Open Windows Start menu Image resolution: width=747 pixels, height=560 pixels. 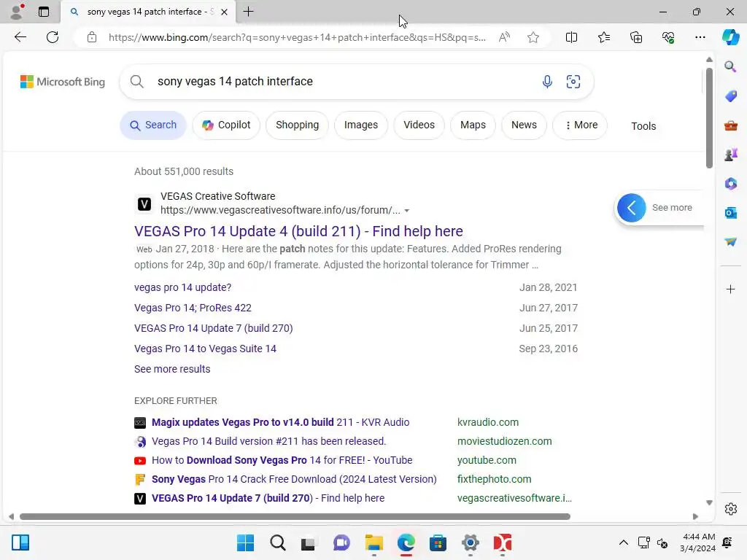[x=245, y=542]
